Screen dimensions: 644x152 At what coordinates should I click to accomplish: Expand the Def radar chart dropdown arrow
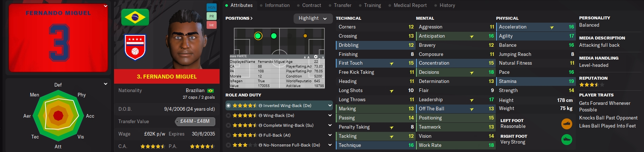pyautogui.click(x=106, y=84)
